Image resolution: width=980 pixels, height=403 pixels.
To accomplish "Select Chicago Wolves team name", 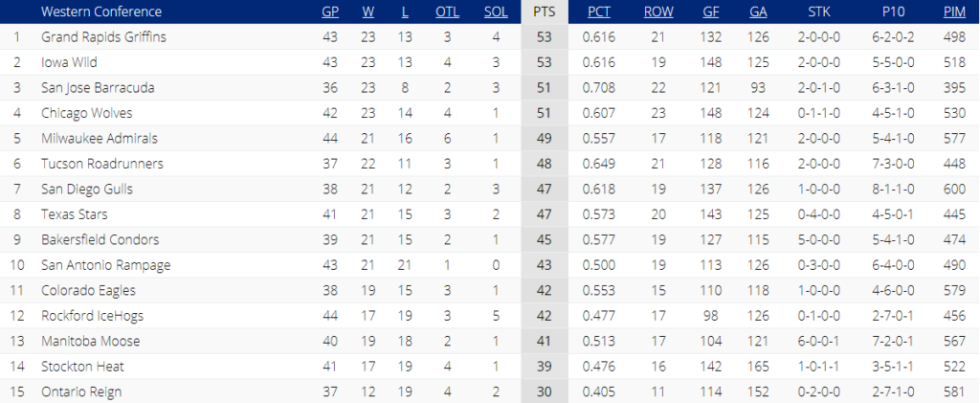I will coord(87,113).
